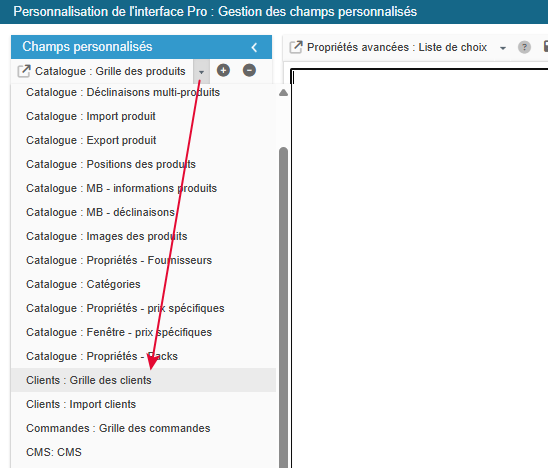Image resolution: width=548 pixels, height=468 pixels.
Task: Click the dropdown list scrollbar thumb
Action: click(x=283, y=308)
